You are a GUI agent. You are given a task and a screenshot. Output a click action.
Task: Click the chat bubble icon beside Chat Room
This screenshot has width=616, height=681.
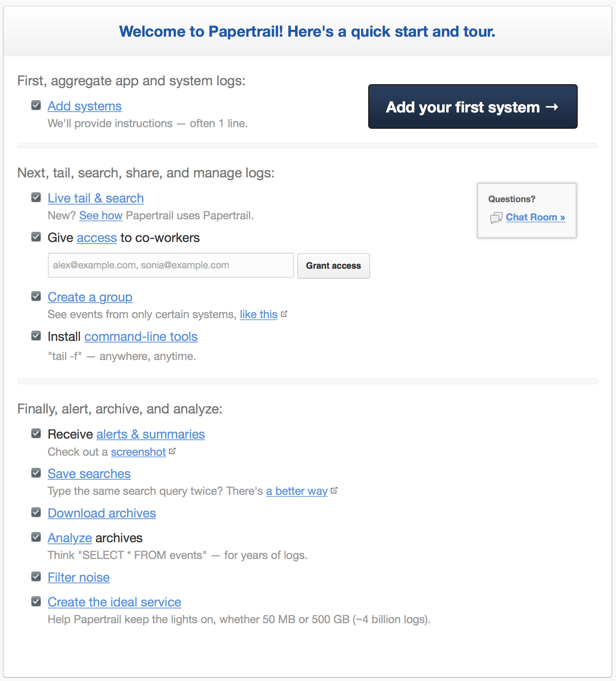(x=496, y=218)
